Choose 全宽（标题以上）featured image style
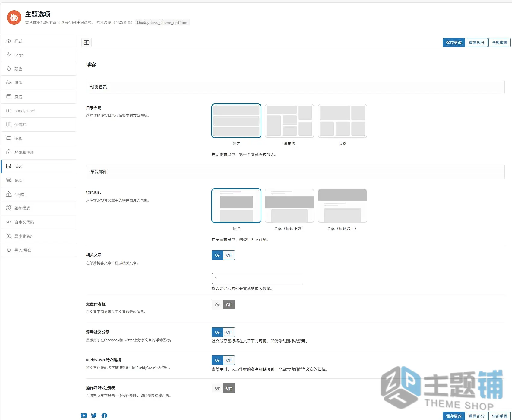The image size is (512, 420). tap(343, 205)
